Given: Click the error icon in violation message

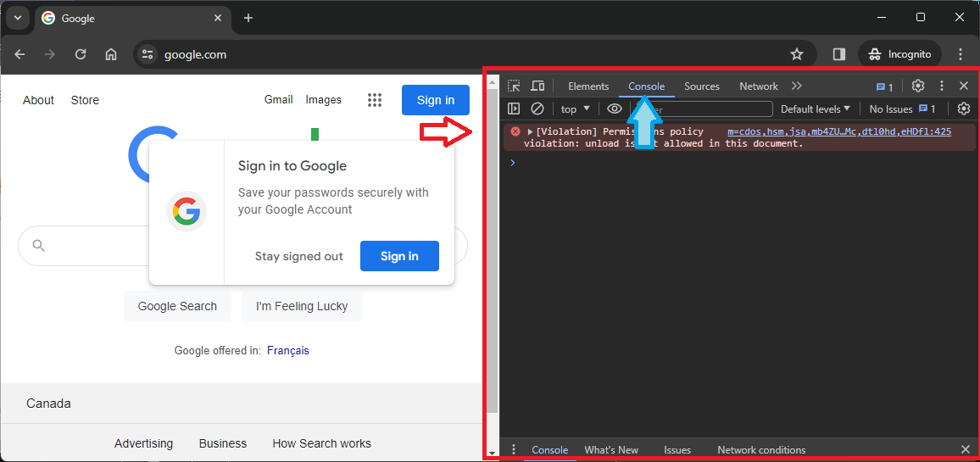Looking at the screenshot, I should click(515, 131).
